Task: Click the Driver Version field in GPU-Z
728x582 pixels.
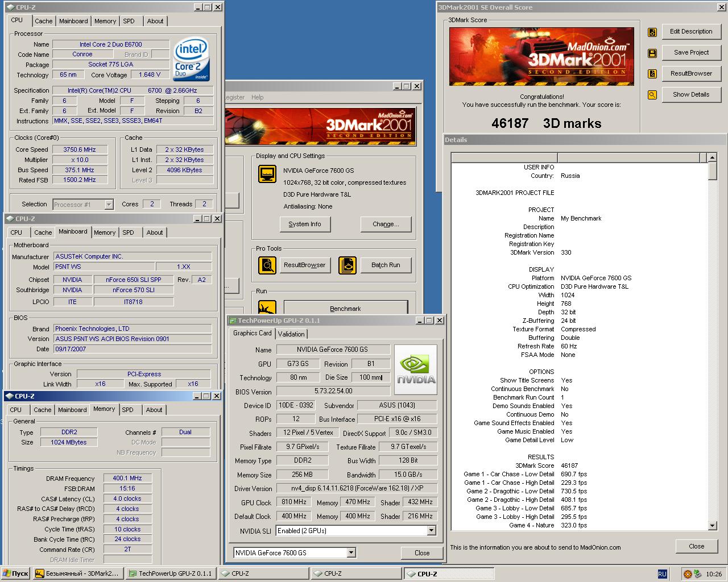Action: (x=356, y=489)
